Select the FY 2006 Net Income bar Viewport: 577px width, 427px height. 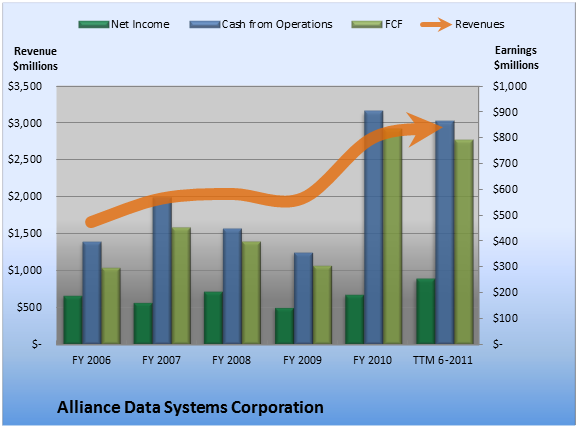point(73,320)
